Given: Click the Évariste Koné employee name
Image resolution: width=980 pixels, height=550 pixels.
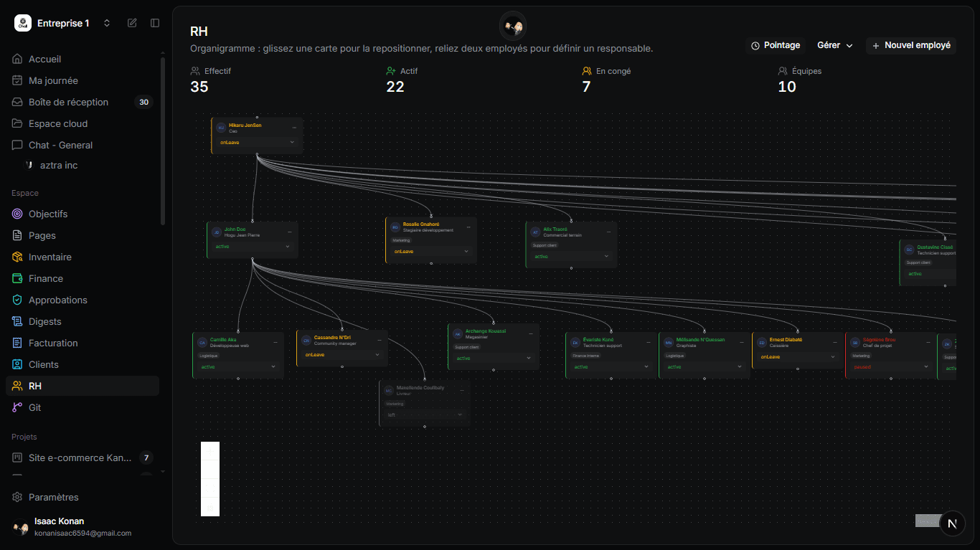Looking at the screenshot, I should (598, 340).
